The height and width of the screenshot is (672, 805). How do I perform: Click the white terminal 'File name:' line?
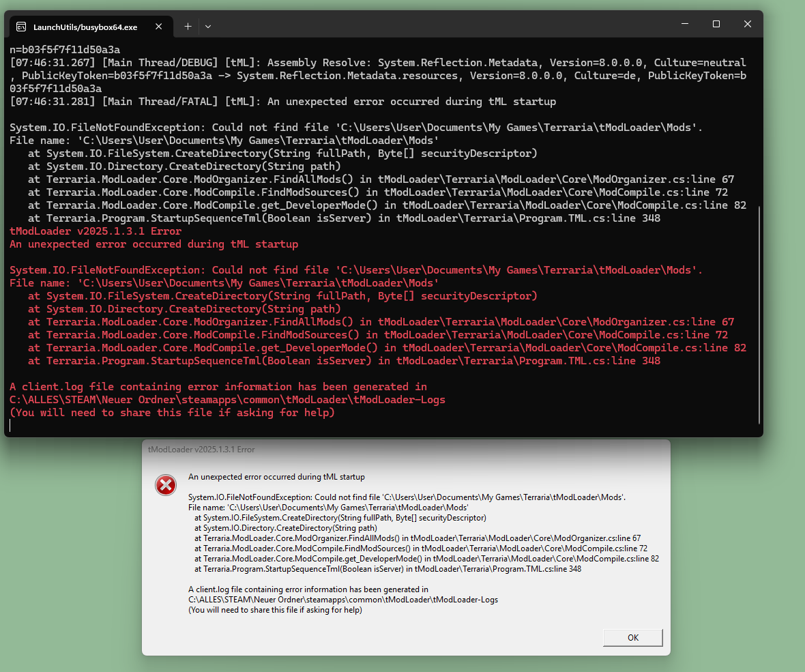tap(224, 140)
